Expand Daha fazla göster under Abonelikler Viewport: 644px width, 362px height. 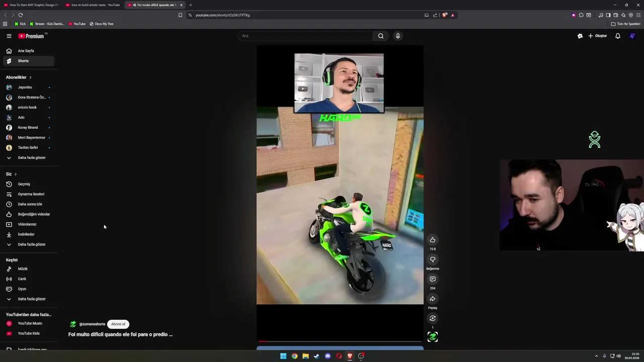point(28,157)
